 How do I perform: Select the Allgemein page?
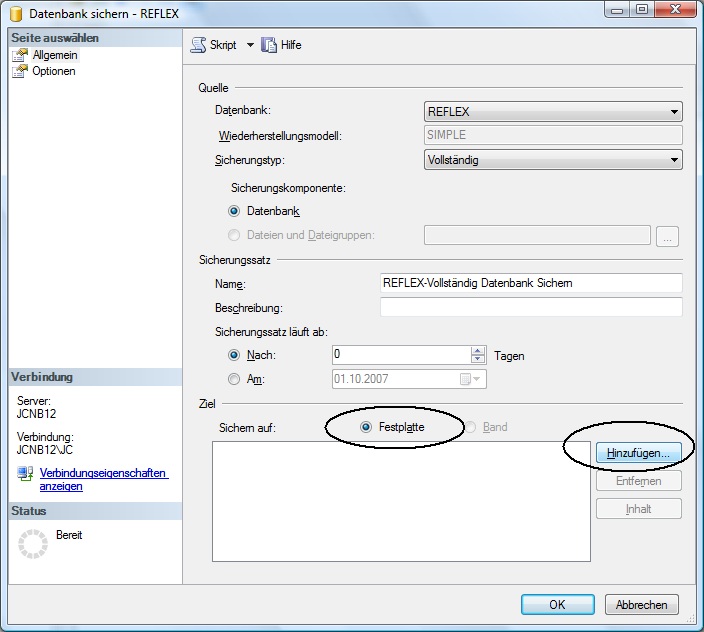click(x=55, y=55)
